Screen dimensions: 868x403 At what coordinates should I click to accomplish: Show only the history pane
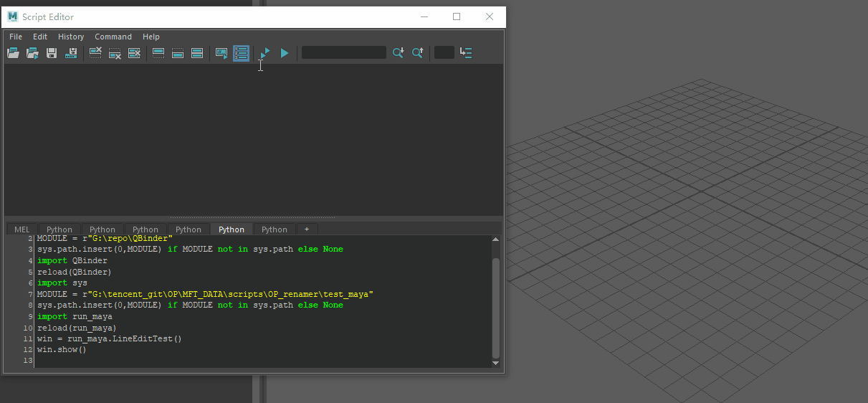158,53
